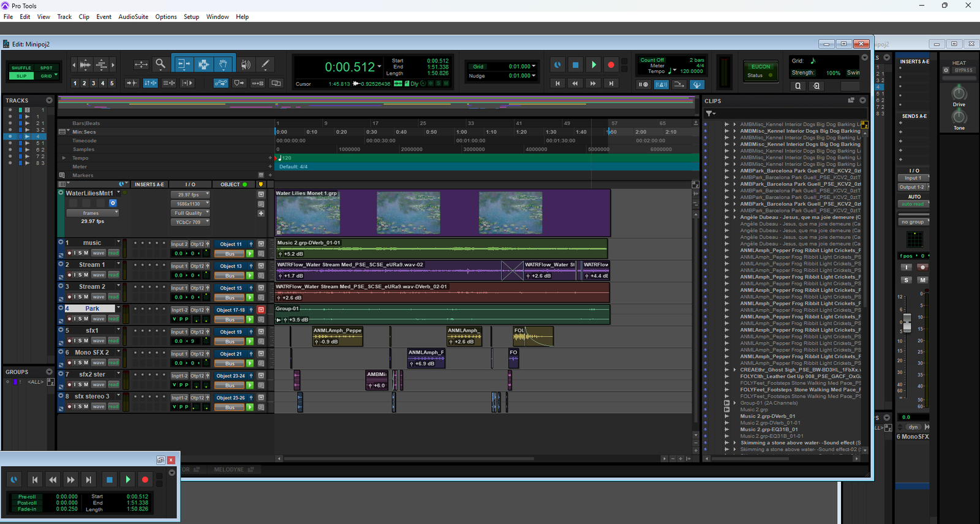Click the Stream 1 read automation button
The width and height of the screenshot is (980, 524).
pyautogui.click(x=113, y=275)
